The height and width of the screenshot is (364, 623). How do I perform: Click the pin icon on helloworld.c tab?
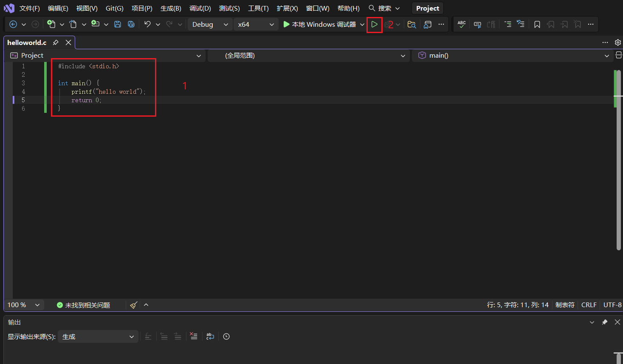coord(56,42)
